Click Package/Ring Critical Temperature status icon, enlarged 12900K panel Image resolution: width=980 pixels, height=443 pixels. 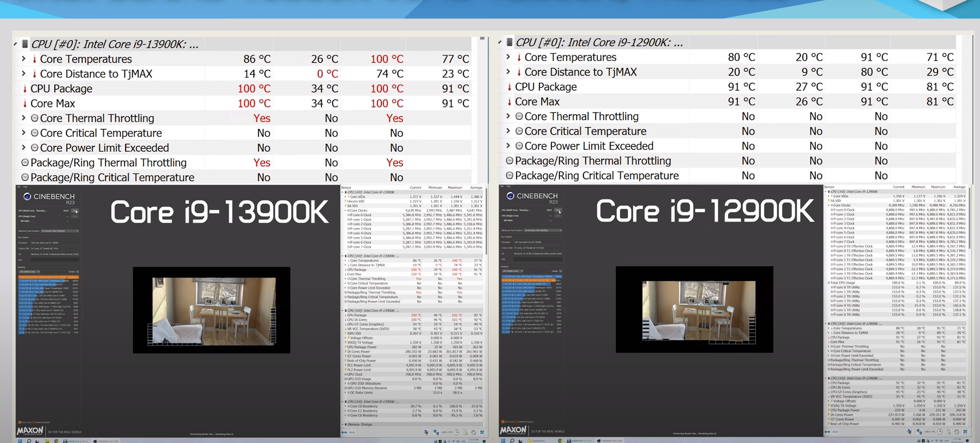tap(509, 175)
